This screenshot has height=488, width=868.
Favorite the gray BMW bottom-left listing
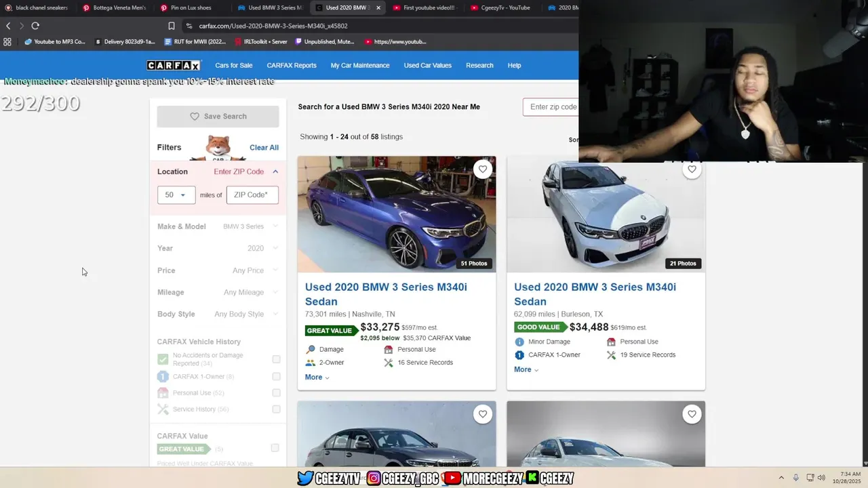coord(482,414)
